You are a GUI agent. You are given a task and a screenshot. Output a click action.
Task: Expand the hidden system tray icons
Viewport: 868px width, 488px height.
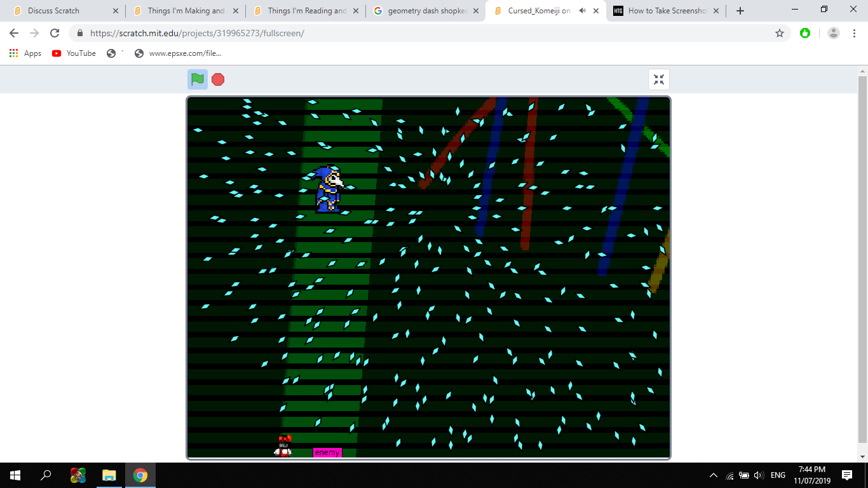[x=714, y=475]
